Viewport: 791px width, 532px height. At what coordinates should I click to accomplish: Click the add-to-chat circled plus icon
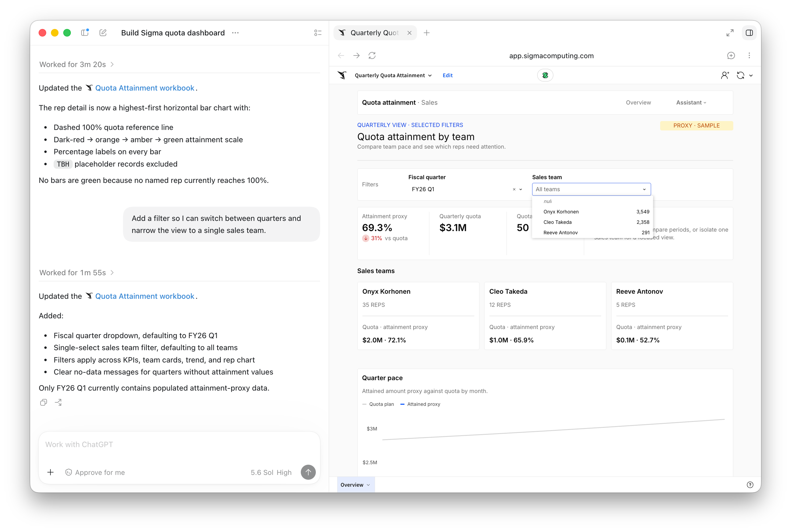[731, 56]
